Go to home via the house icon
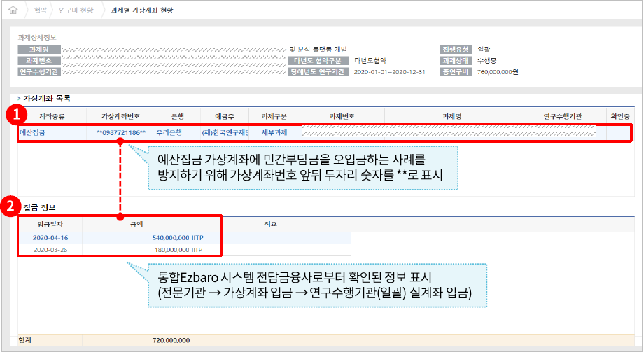This screenshot has height=352, width=644. click(13, 10)
